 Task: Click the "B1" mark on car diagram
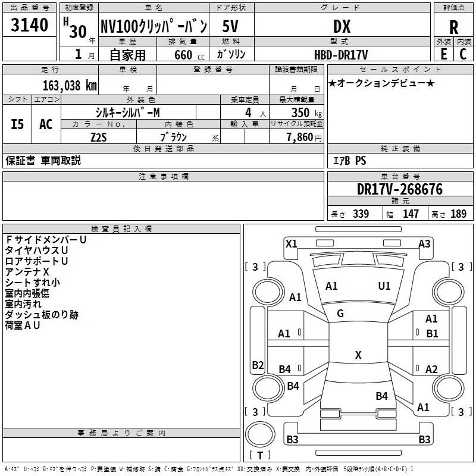tap(432, 334)
